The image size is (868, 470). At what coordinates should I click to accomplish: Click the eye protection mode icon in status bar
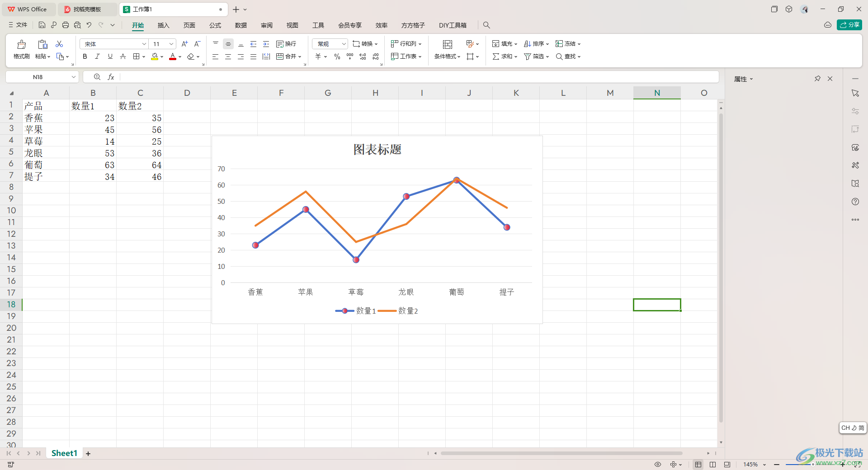point(658,465)
